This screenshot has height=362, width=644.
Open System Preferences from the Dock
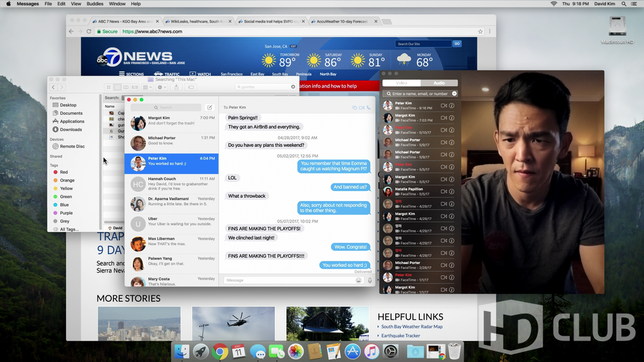tap(391, 352)
